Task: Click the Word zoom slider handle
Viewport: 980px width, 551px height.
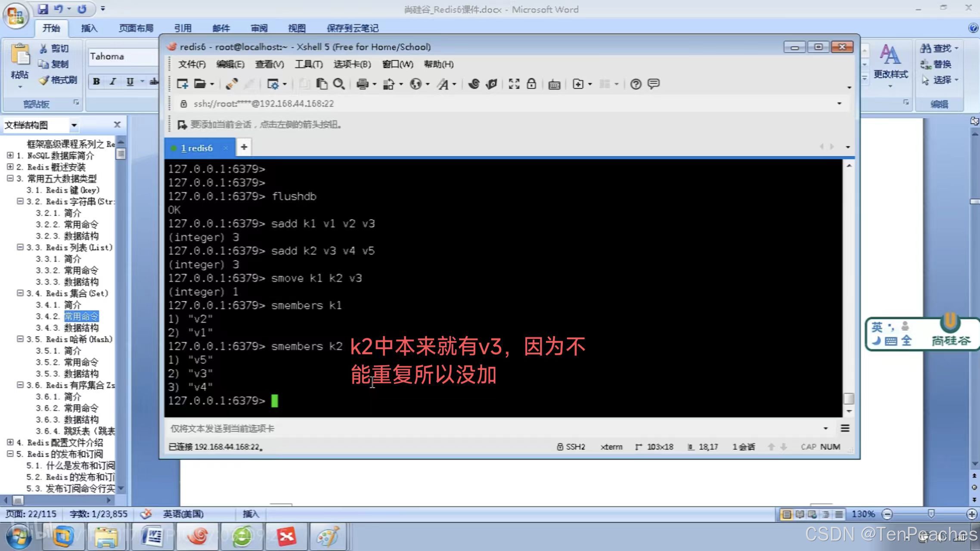Action: tap(931, 514)
